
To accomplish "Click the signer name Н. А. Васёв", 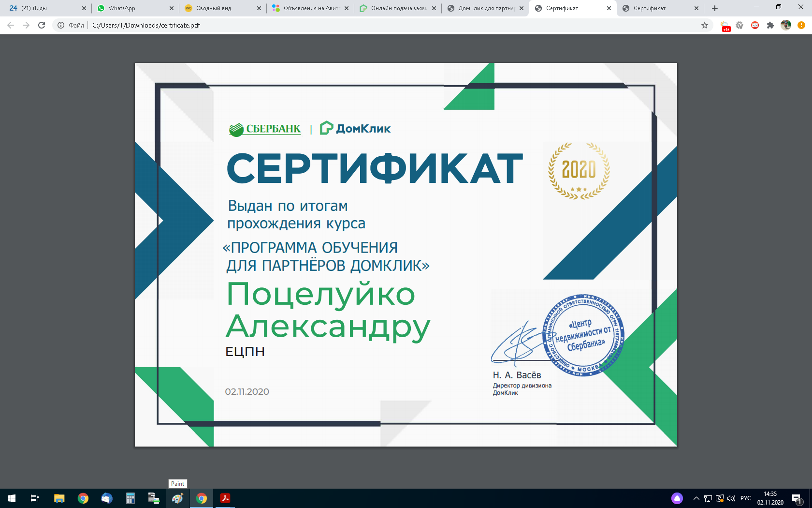I will pyautogui.click(x=517, y=375).
